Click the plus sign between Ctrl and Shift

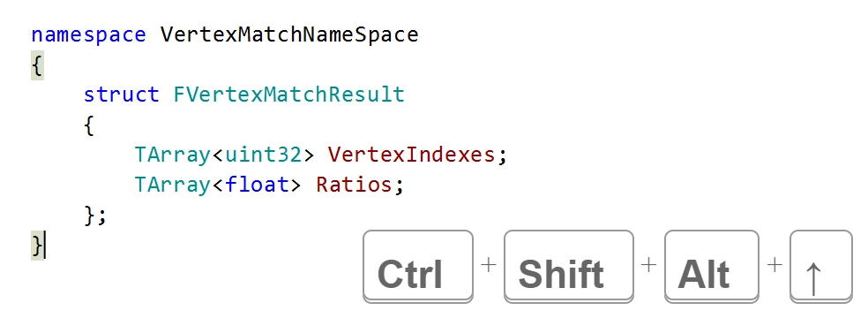click(489, 265)
